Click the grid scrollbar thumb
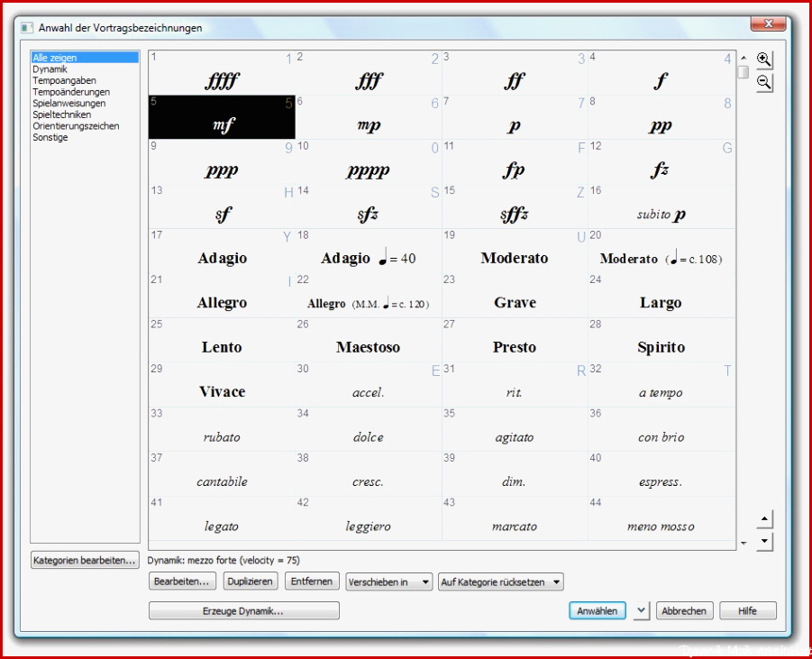Image resolution: width=812 pixels, height=659 pixels. [x=744, y=71]
